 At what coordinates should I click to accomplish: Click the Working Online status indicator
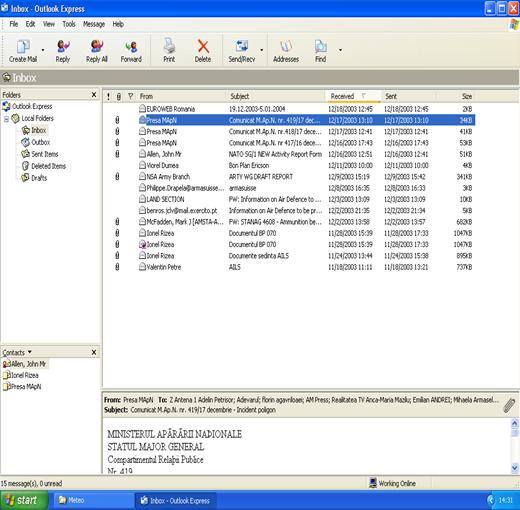[x=393, y=483]
